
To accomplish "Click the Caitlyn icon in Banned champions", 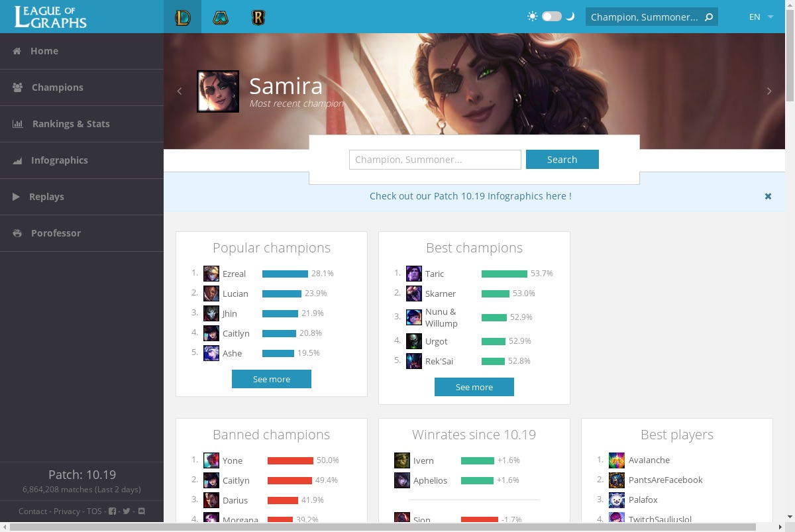I will coord(211,480).
